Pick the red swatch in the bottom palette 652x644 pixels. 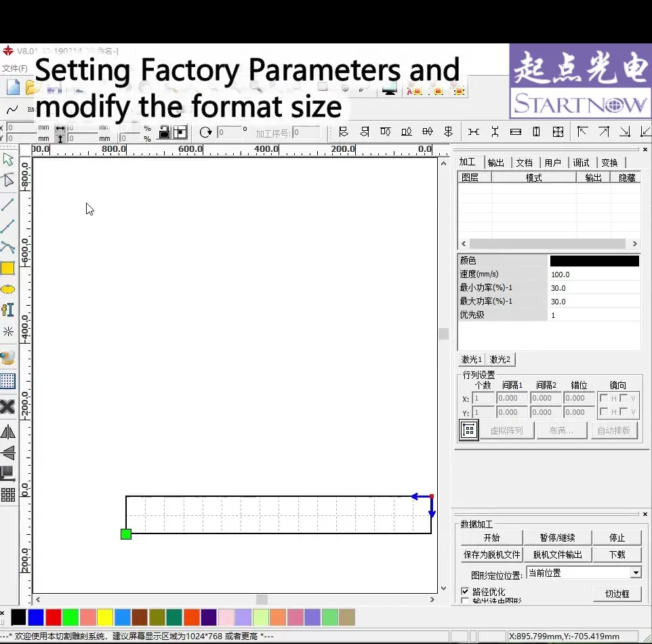click(54, 618)
